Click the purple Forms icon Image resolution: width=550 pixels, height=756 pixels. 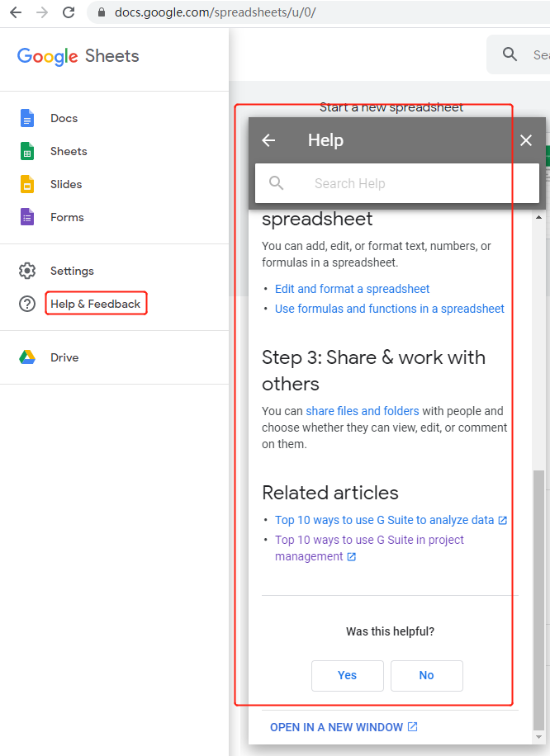[x=27, y=217]
